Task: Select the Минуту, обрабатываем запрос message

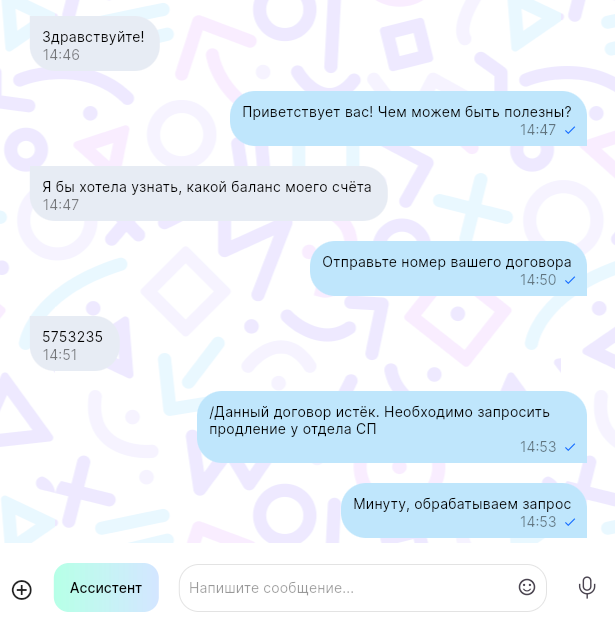Action: [464, 510]
